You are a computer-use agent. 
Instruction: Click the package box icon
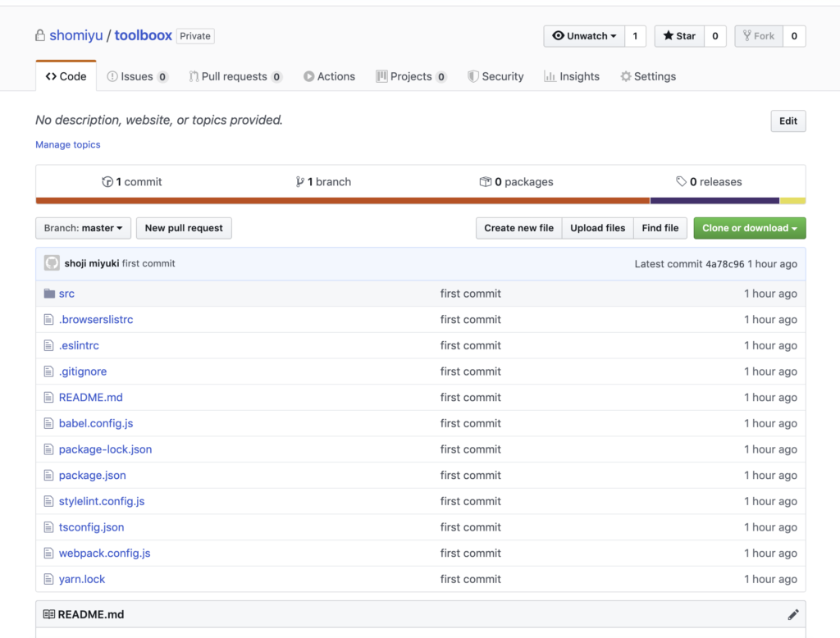(x=486, y=182)
